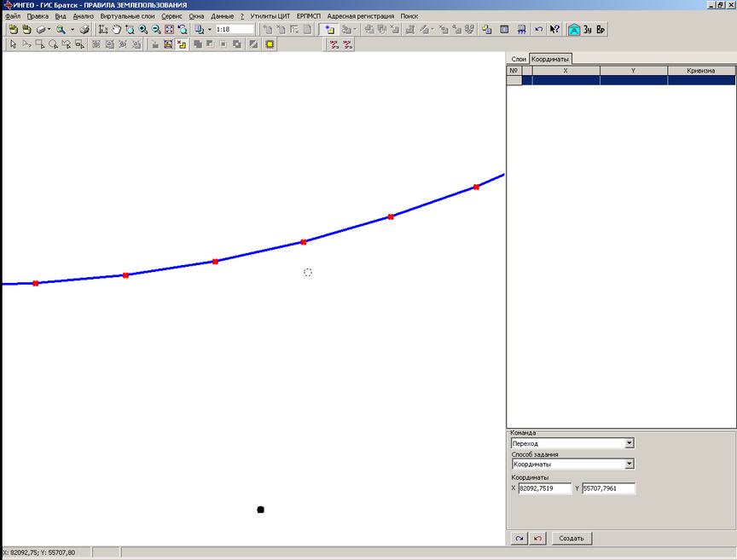Fit the whole map with red-framed icon

click(x=169, y=30)
